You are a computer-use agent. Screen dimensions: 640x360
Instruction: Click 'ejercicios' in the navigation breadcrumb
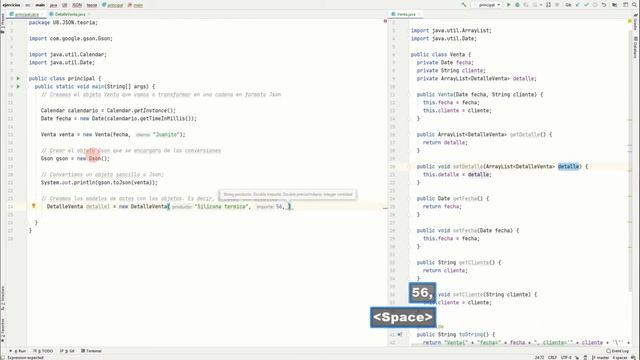(11, 5)
